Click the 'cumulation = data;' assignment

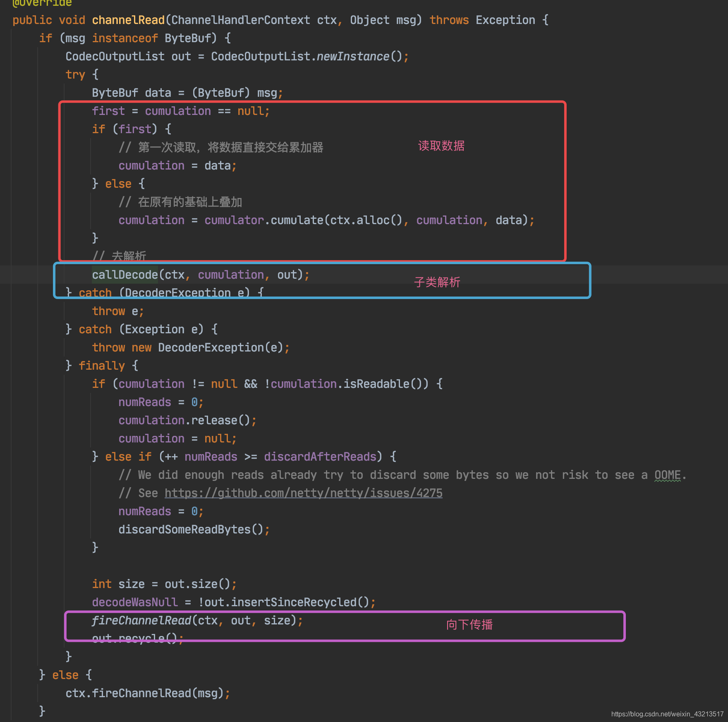177,165
